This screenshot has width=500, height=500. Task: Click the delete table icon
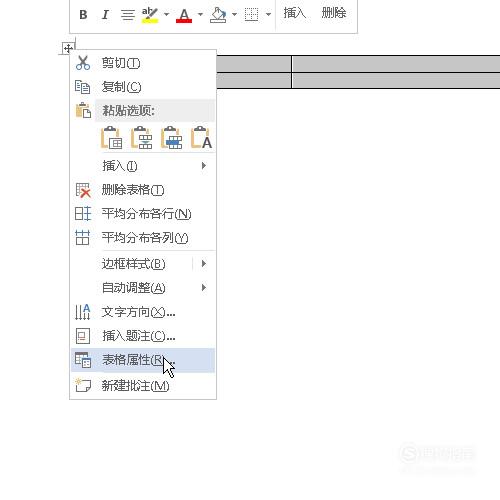point(83,190)
